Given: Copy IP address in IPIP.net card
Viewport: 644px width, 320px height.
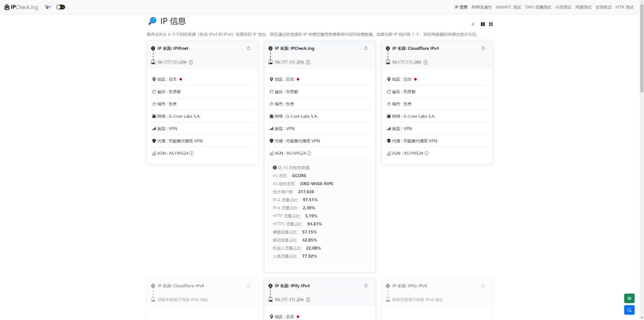Looking at the screenshot, I should tap(191, 62).
